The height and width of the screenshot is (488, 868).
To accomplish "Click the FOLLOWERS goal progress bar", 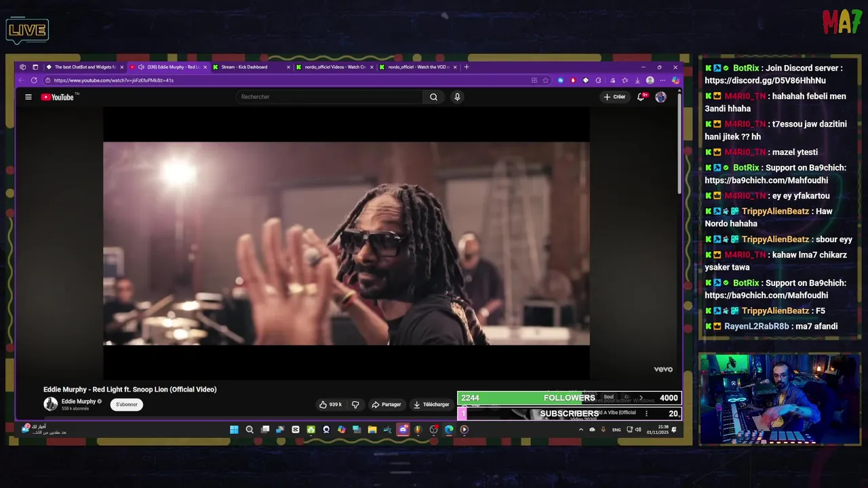I will tap(570, 398).
